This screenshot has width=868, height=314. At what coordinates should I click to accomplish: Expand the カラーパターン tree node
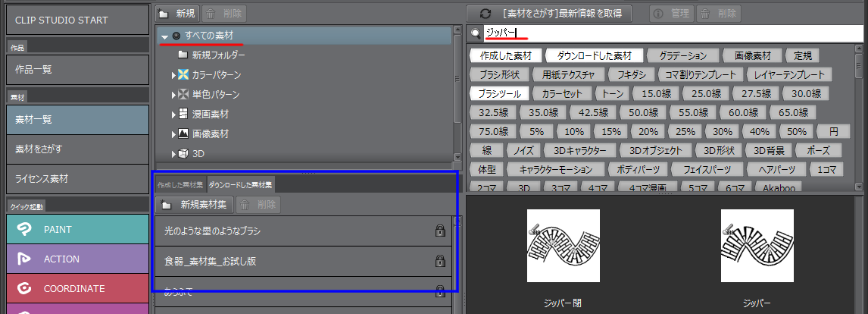tap(173, 75)
